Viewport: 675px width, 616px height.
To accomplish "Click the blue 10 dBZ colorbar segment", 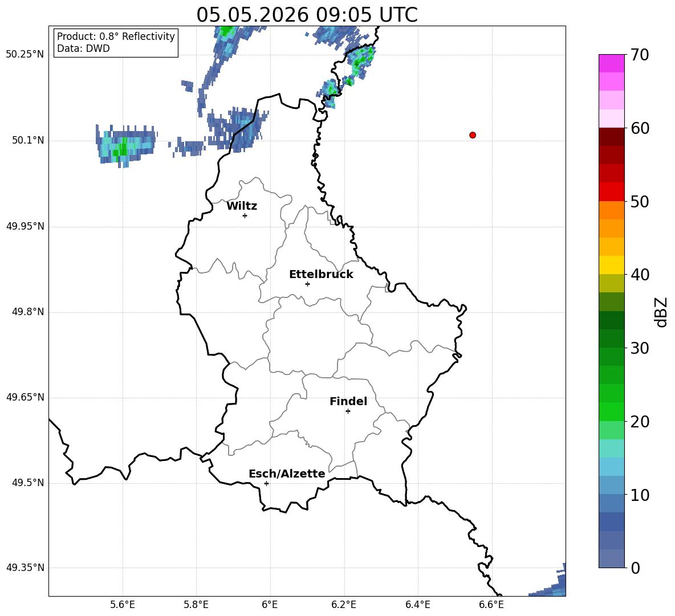I will (x=611, y=485).
